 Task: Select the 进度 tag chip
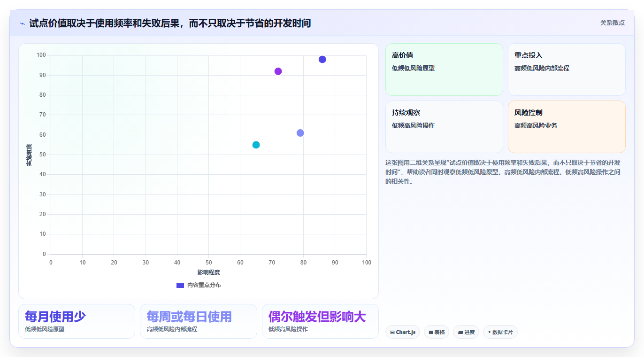click(466, 332)
